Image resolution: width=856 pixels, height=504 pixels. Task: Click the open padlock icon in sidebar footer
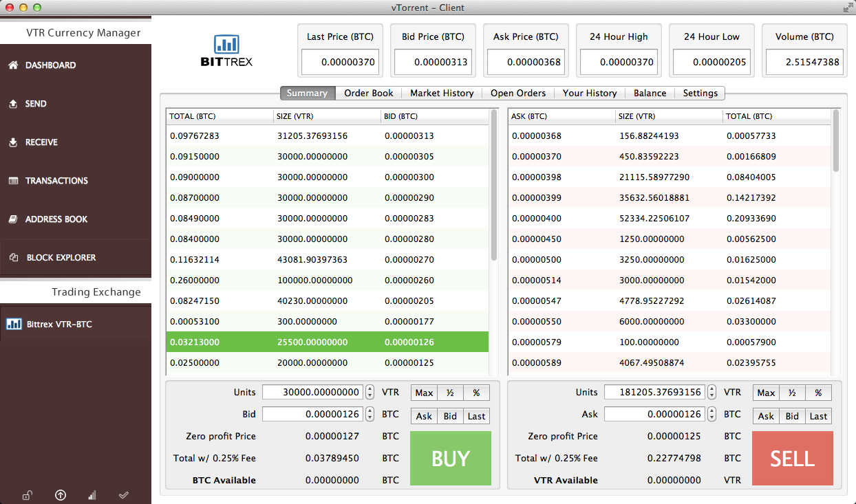click(x=26, y=495)
